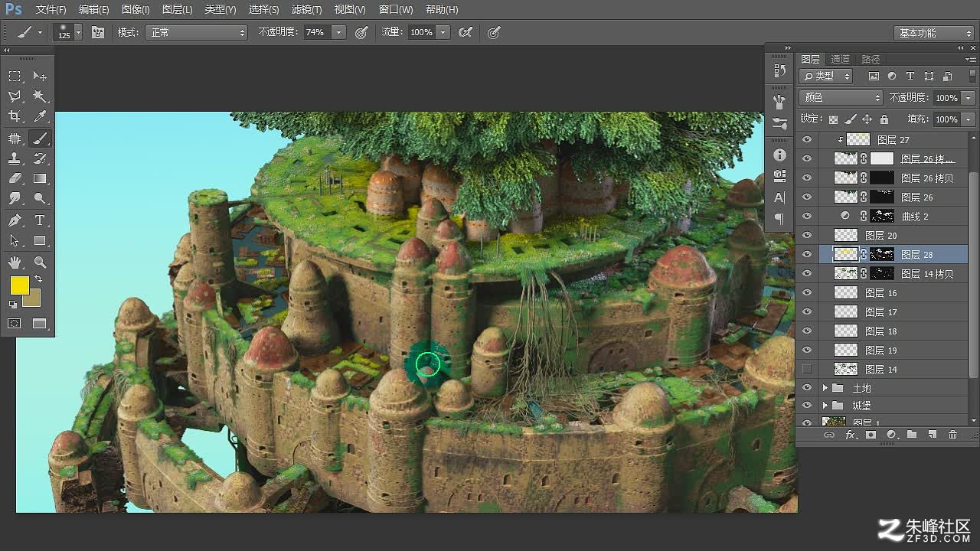Reset default foreground and background colors

[x=13, y=305]
